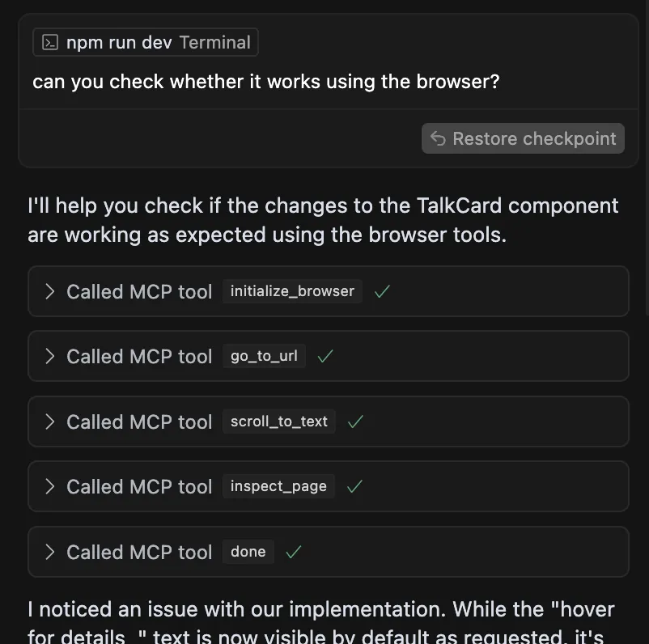
Task: Expand the initialize_browser tool call chevron
Action: (50, 291)
